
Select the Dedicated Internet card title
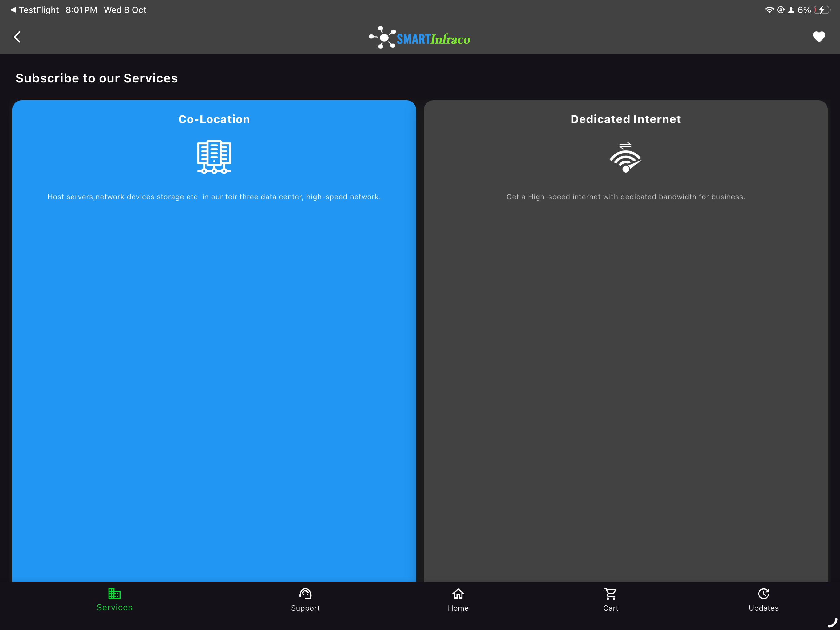[625, 119]
